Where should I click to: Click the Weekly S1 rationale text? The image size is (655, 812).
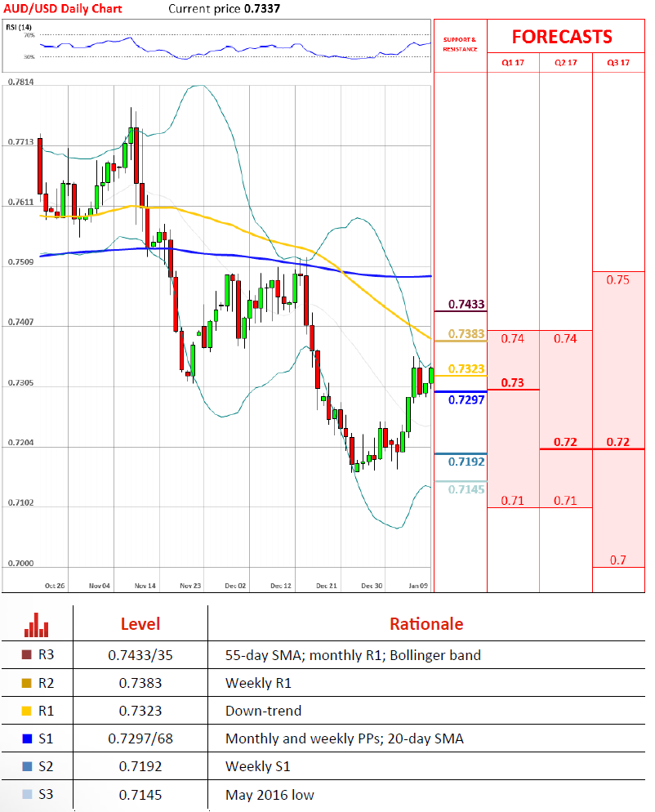tap(258, 766)
